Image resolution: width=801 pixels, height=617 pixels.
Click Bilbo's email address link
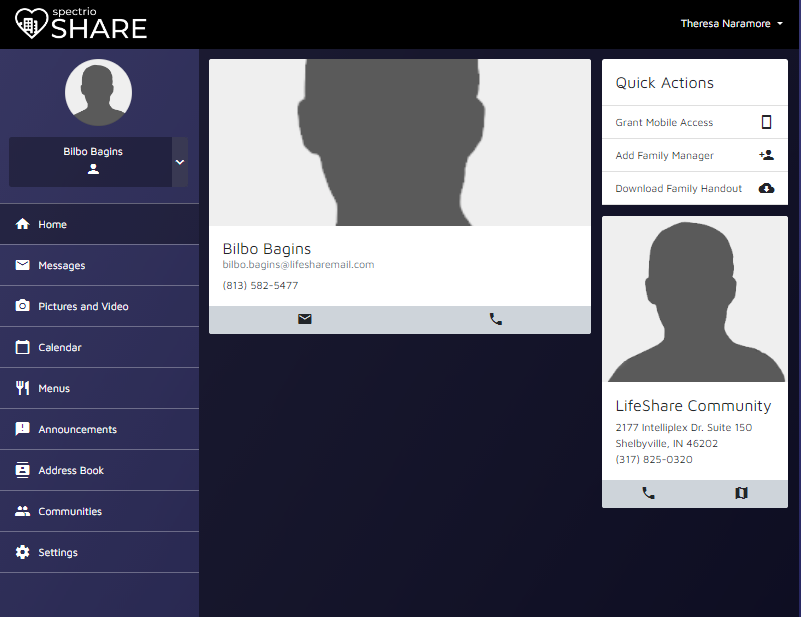coord(297,264)
